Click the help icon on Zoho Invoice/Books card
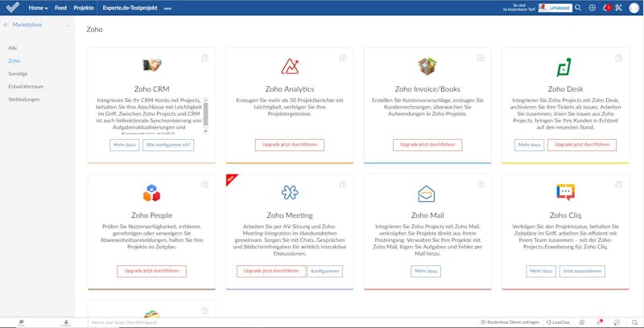Screen dimensions: 644x328 click(x=481, y=58)
